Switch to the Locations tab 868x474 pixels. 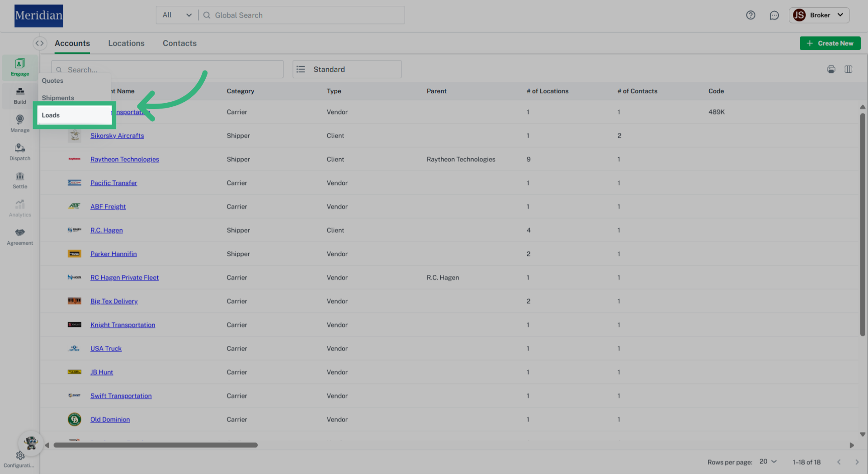(126, 43)
